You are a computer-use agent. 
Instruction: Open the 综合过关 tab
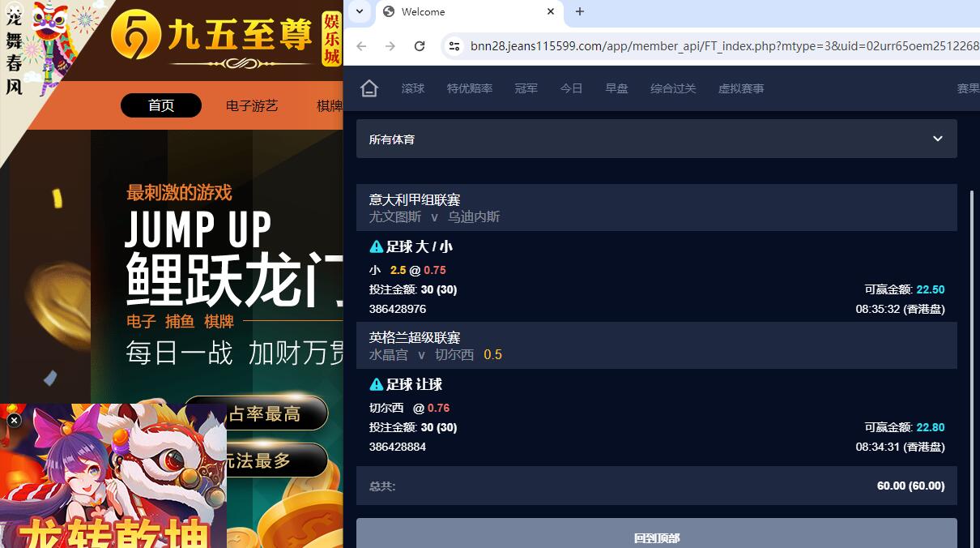coord(673,88)
